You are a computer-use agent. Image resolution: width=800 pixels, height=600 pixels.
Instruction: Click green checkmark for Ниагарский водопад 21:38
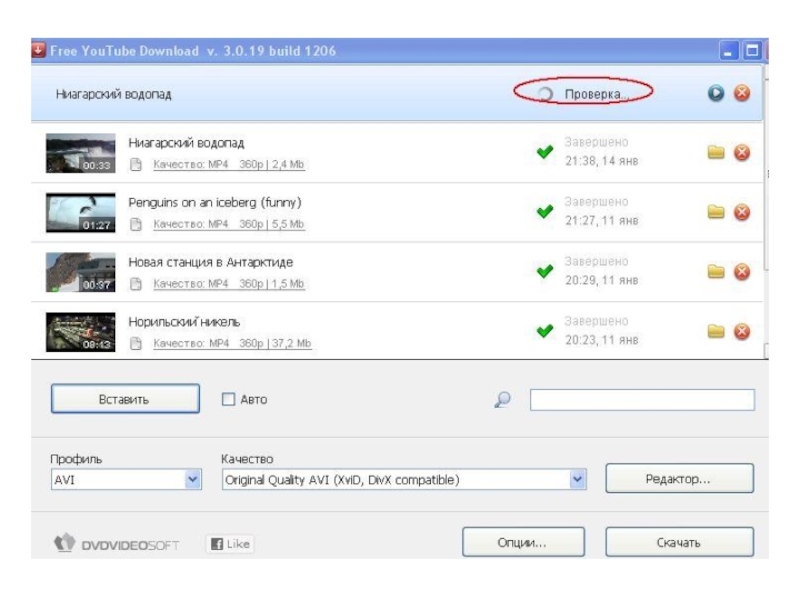pos(544,152)
